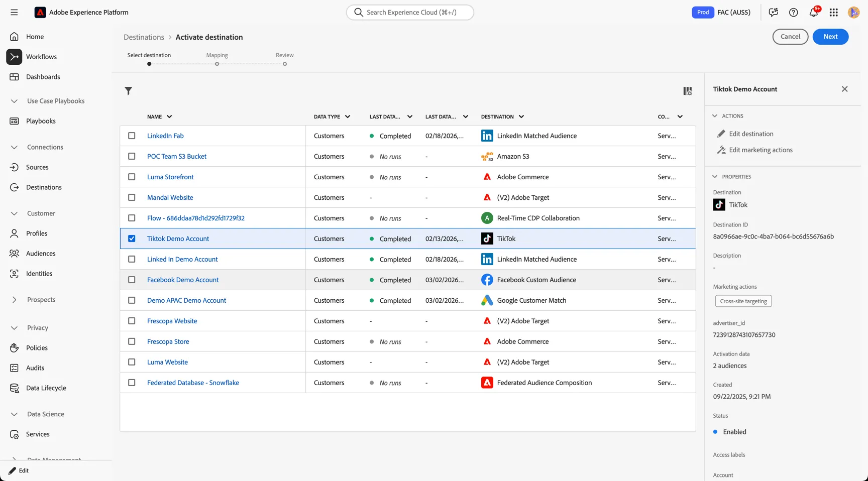This screenshot has height=481, width=868.
Task: Focus the Search Experience Cloud field
Action: [410, 12]
